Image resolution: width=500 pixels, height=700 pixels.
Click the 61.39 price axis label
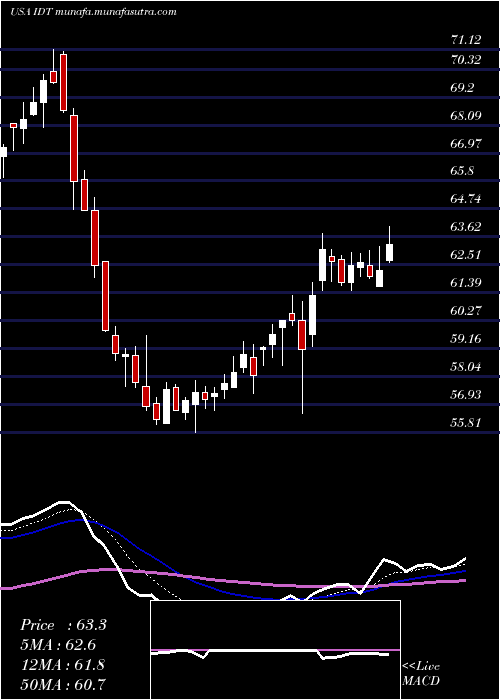click(x=466, y=283)
